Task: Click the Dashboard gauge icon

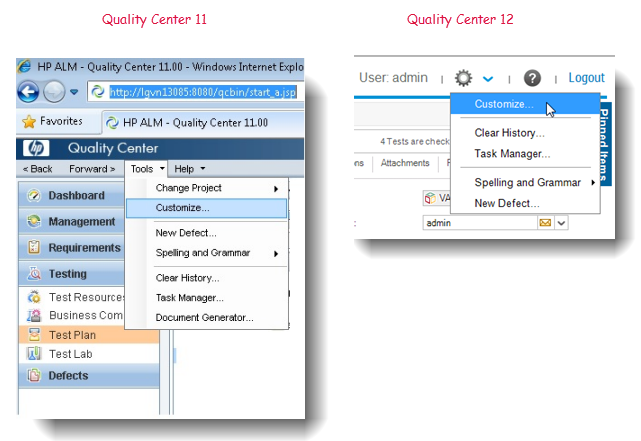Action: click(34, 195)
